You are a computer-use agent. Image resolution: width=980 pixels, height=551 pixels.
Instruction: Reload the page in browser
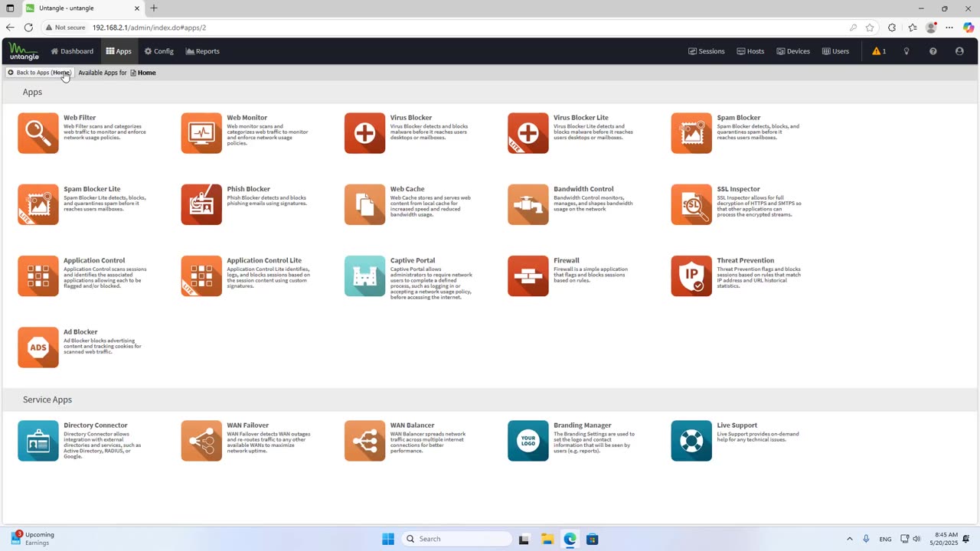pos(28,28)
